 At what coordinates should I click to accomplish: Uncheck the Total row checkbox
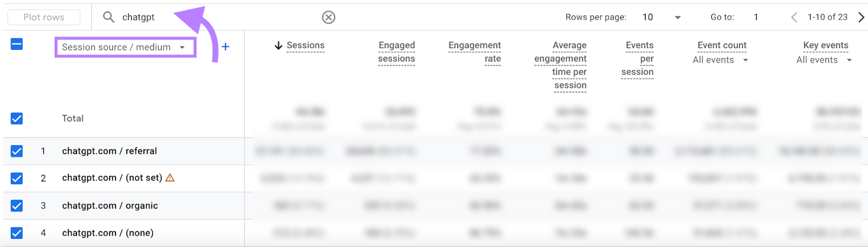17,119
